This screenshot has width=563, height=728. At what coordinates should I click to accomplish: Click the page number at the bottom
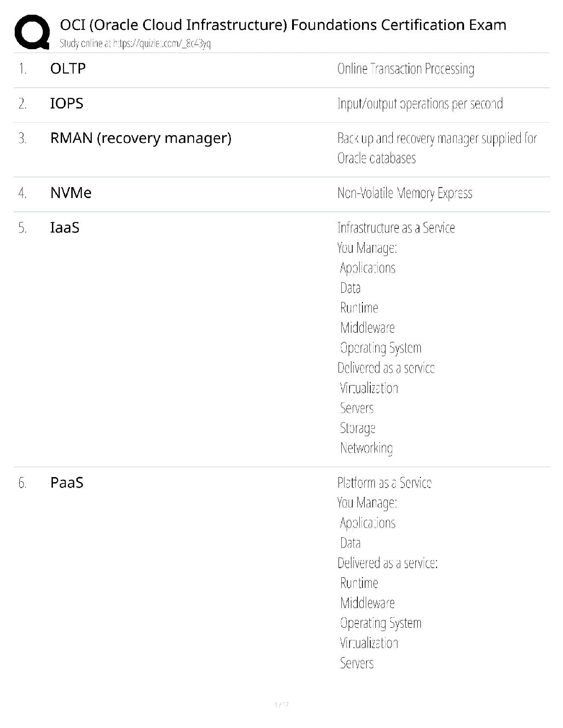(x=281, y=705)
